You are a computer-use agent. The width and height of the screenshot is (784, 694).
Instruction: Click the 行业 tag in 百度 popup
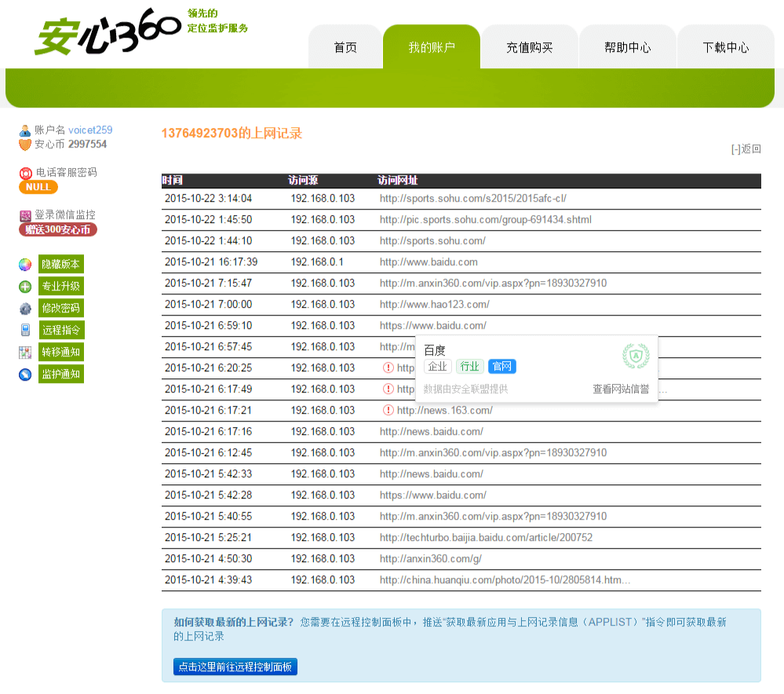(469, 367)
